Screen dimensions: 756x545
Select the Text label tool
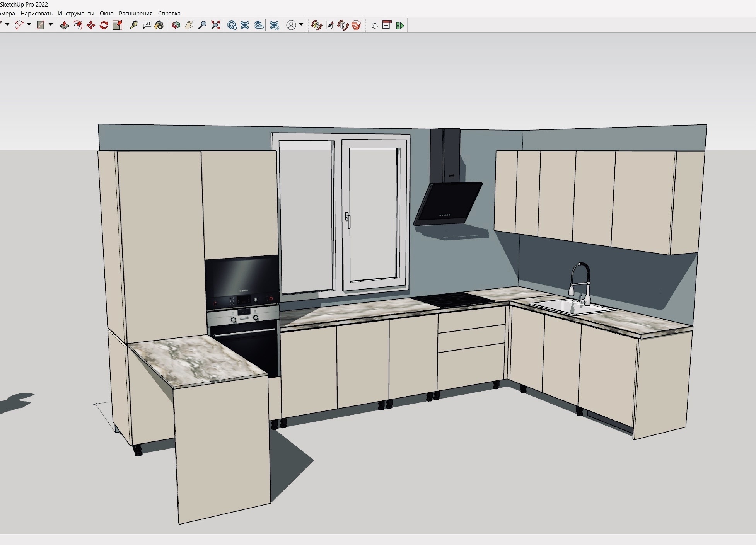tap(147, 26)
